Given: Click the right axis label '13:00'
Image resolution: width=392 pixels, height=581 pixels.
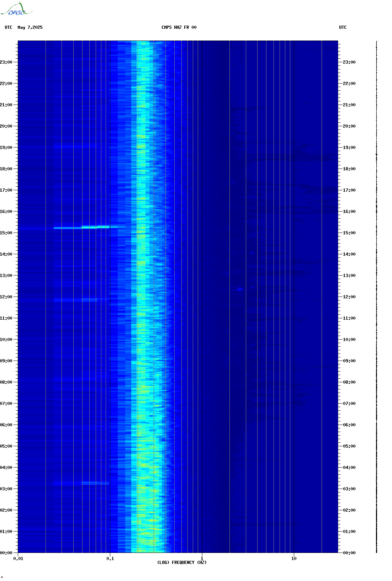Looking at the screenshot, I should pyautogui.click(x=349, y=276).
